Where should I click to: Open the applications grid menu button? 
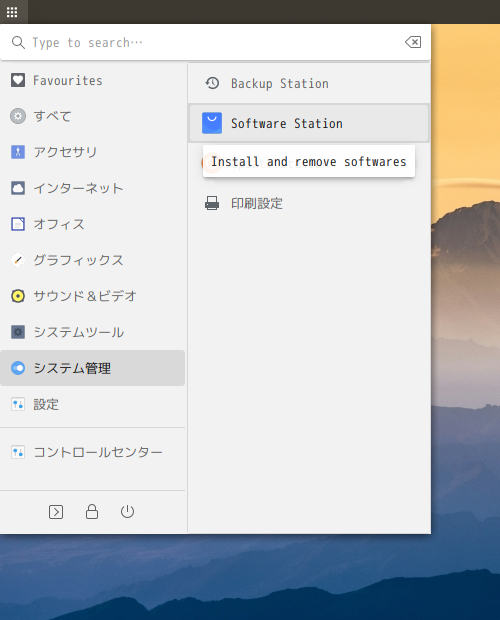coord(12,12)
